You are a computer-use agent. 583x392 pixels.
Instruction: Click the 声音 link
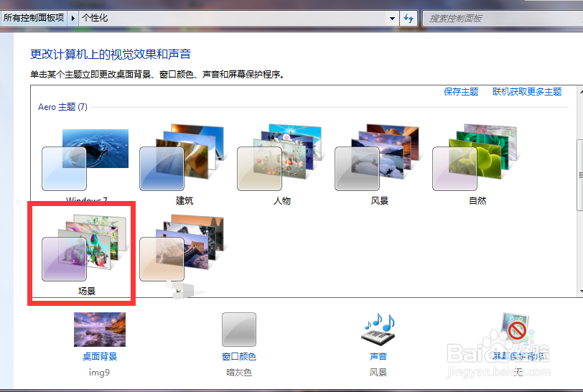pos(378,356)
